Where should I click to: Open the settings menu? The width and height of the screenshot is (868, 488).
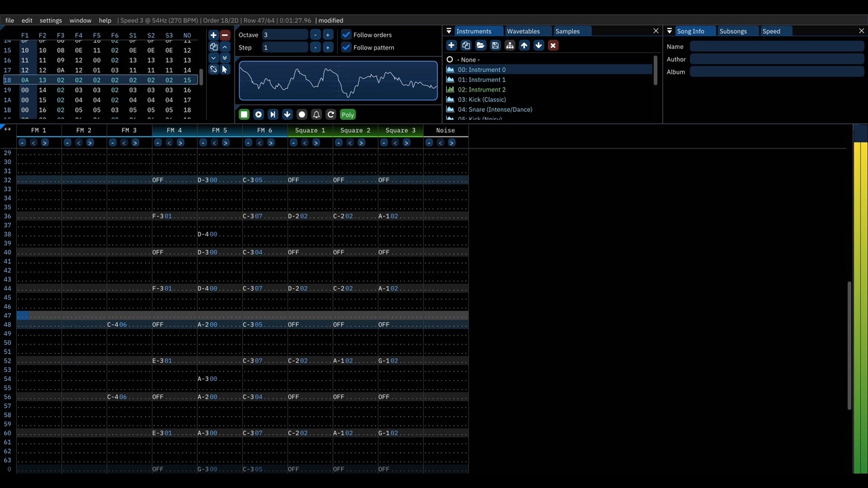50,20
